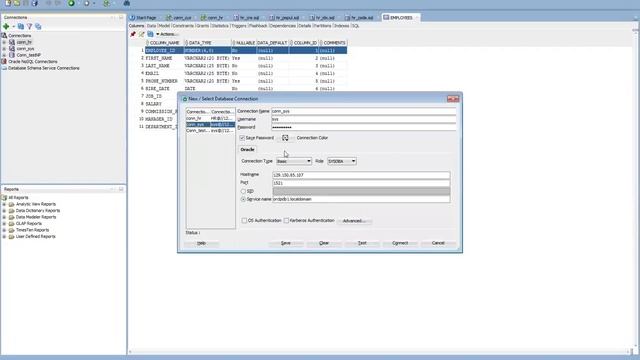Click the Port input field
Image resolution: width=640 pixels, height=360 pixels.
361,183
